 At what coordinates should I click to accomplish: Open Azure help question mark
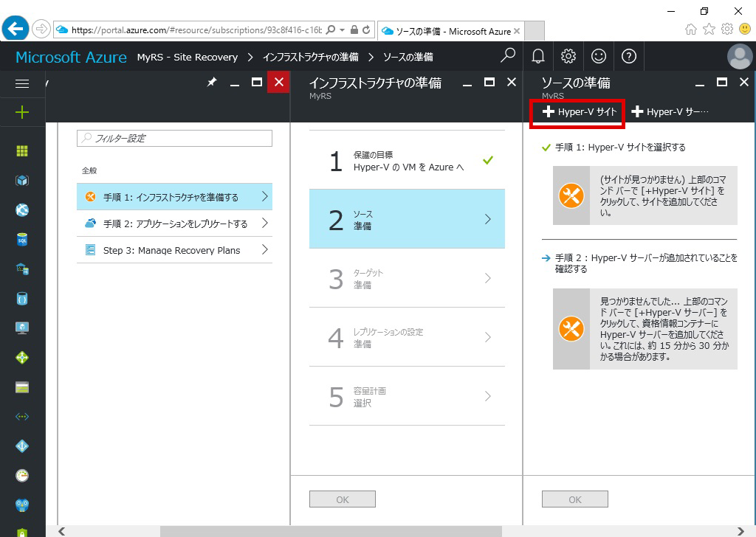coord(629,56)
